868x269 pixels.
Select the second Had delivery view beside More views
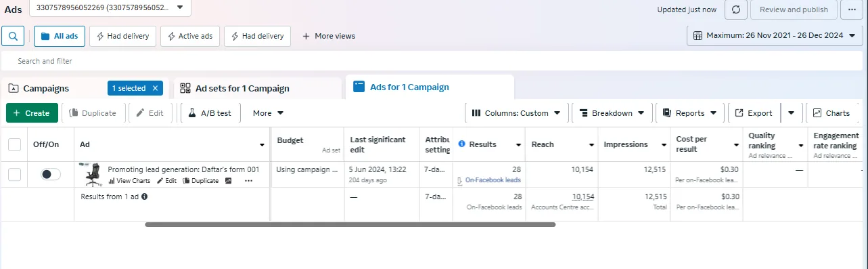tap(258, 36)
